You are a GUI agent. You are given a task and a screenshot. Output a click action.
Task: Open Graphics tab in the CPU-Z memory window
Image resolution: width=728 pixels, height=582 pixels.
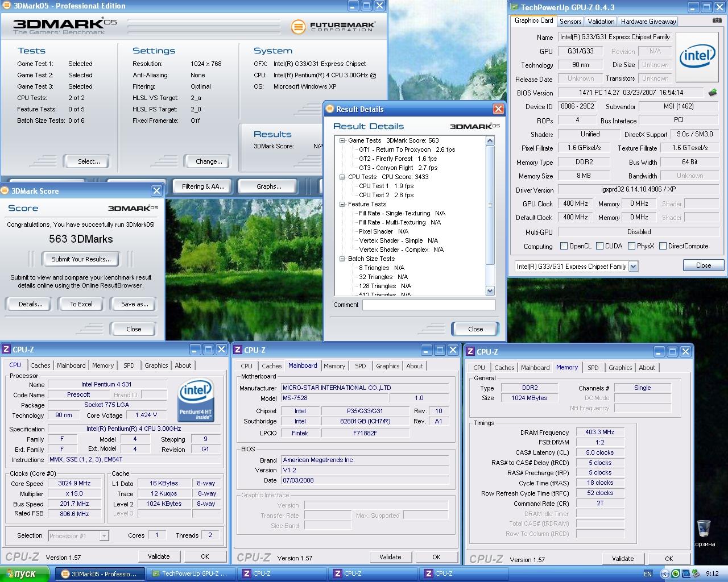click(621, 368)
